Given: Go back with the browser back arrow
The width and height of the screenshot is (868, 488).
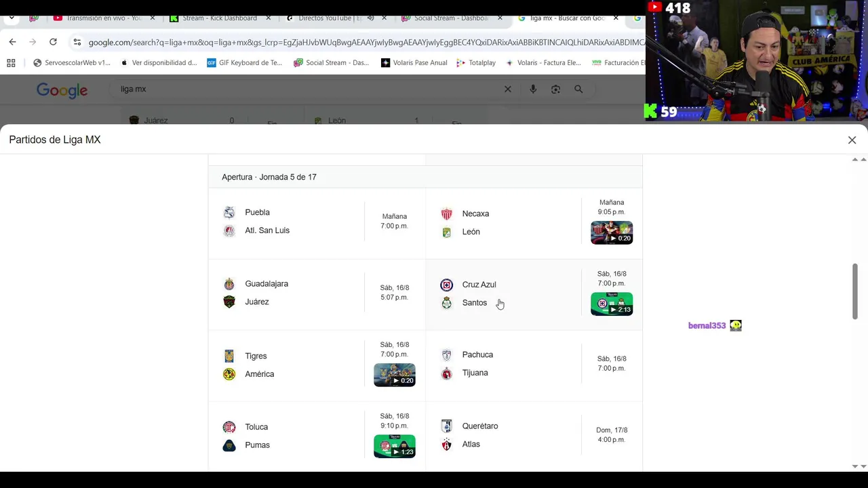Looking at the screenshot, I should coord(12,42).
